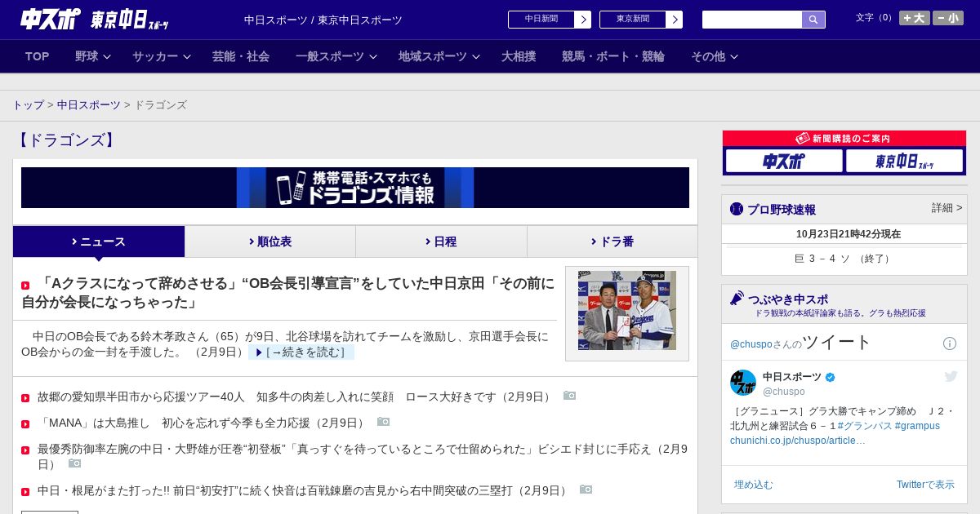The width and height of the screenshot is (980, 514).
Task: Click 埋め込む link under tweet
Action: coord(753,485)
